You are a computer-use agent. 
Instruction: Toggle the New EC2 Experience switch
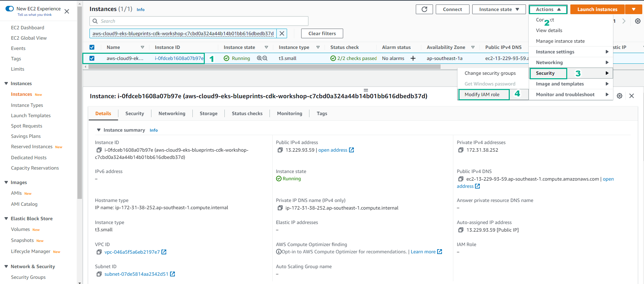click(x=10, y=9)
